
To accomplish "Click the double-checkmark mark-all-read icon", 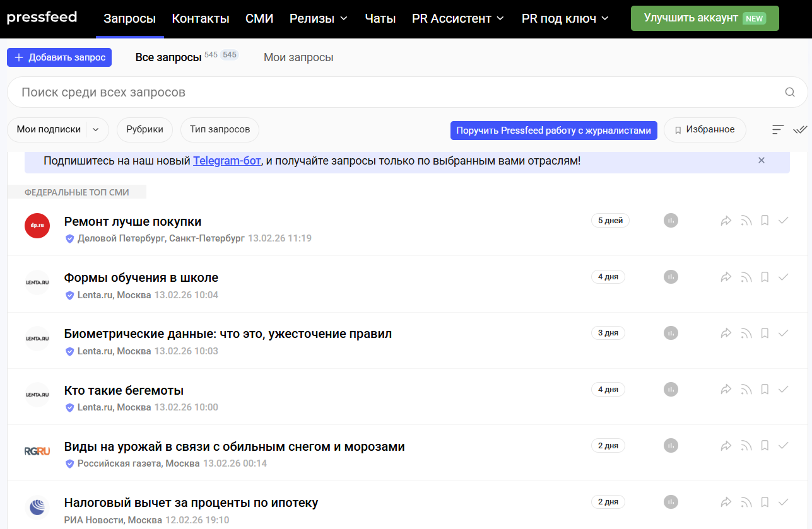I will (x=800, y=130).
